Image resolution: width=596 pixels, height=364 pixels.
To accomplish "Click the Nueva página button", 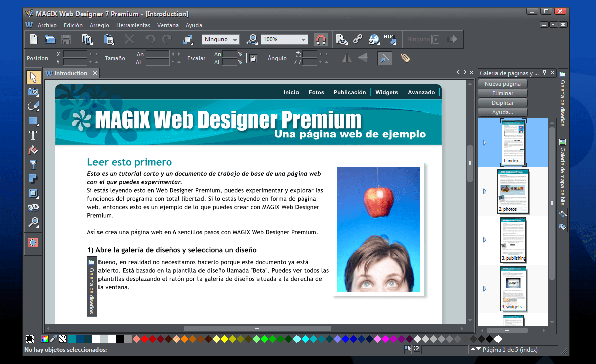I will 503,84.
